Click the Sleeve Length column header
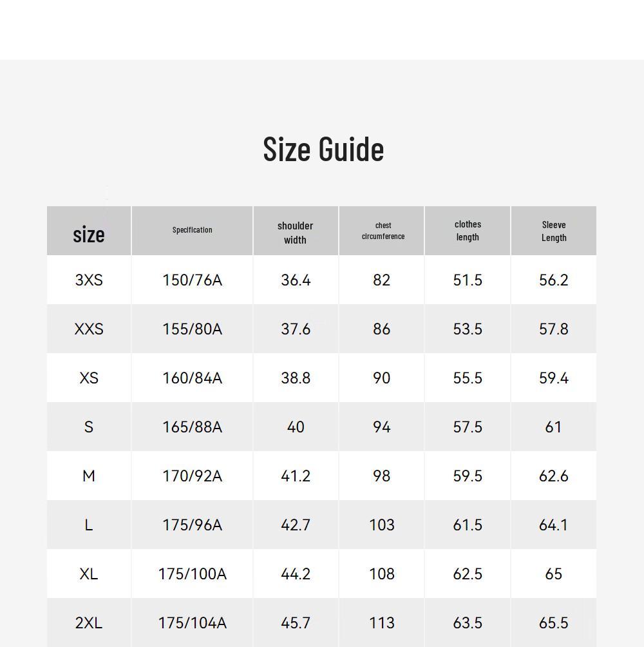Image resolution: width=644 pixels, height=647 pixels. click(x=554, y=231)
